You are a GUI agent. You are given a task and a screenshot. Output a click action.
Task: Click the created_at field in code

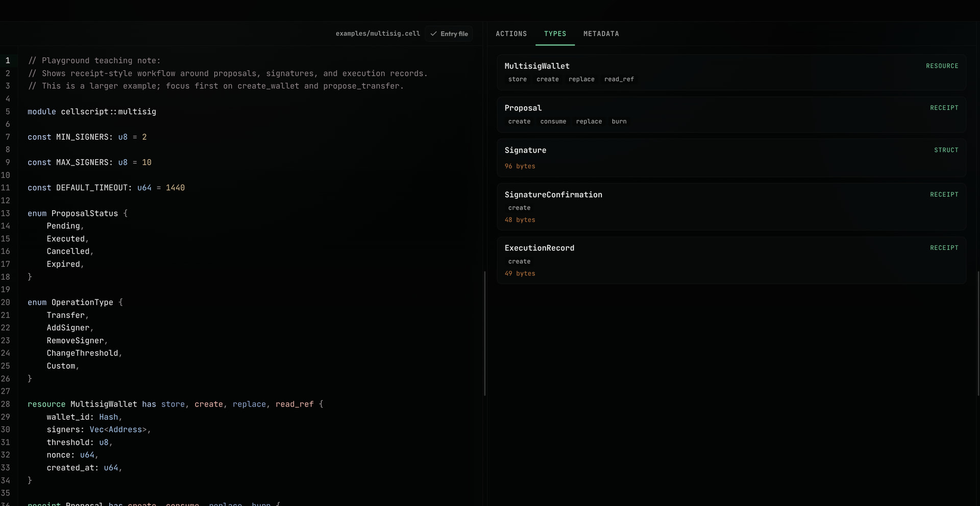(x=70, y=468)
